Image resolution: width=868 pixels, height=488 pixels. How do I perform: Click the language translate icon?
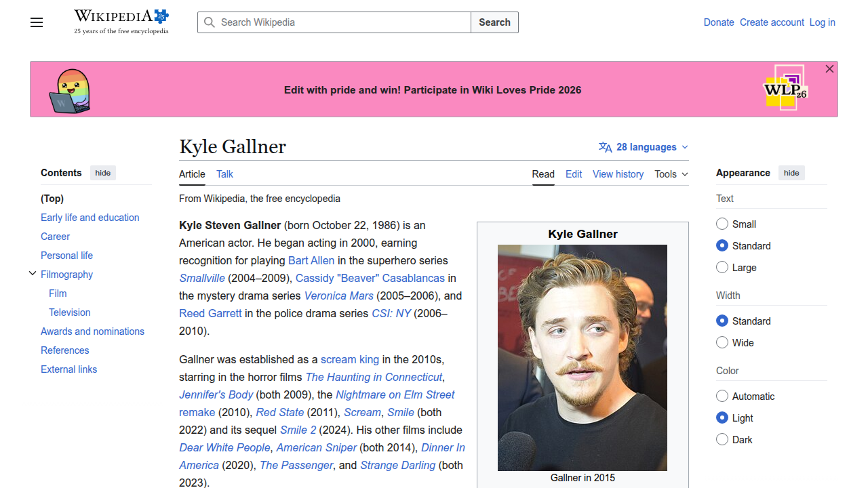[606, 147]
